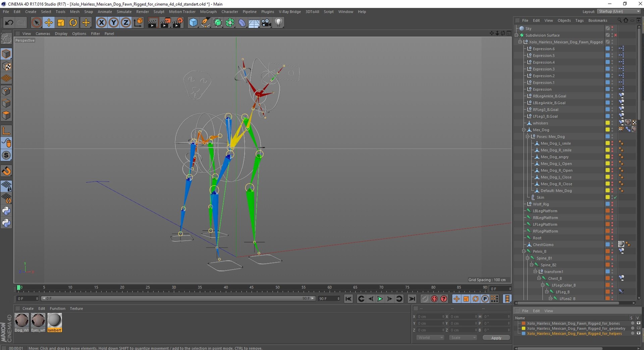
Task: Select the Expression.6 object
Action: tap(543, 49)
